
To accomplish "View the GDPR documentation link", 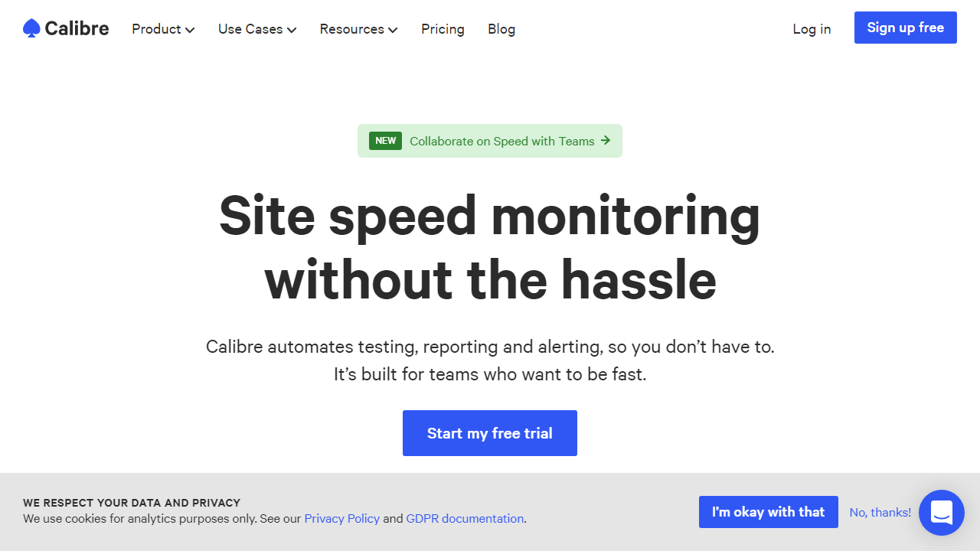I will tap(465, 518).
